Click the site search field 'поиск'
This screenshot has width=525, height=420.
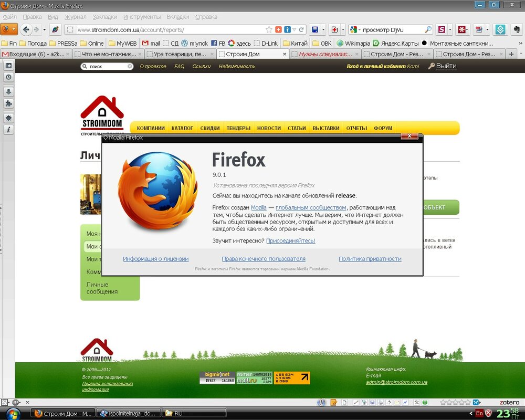pyautogui.click(x=107, y=66)
